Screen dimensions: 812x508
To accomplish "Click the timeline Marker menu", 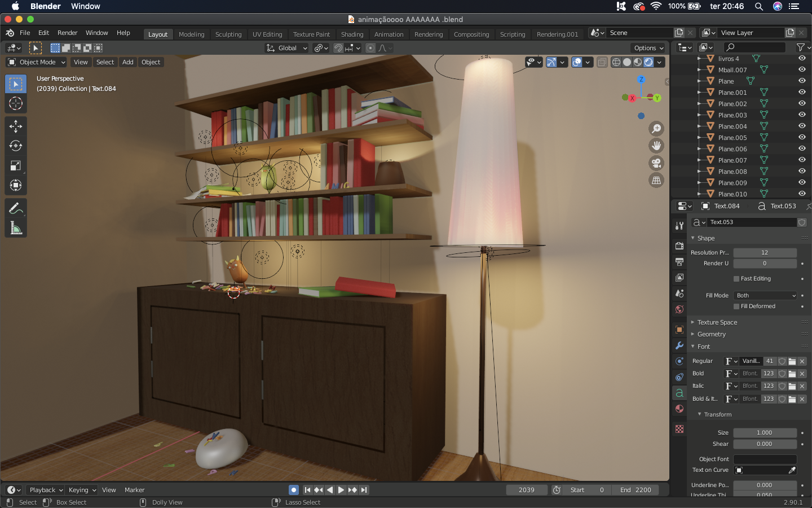I will (134, 490).
